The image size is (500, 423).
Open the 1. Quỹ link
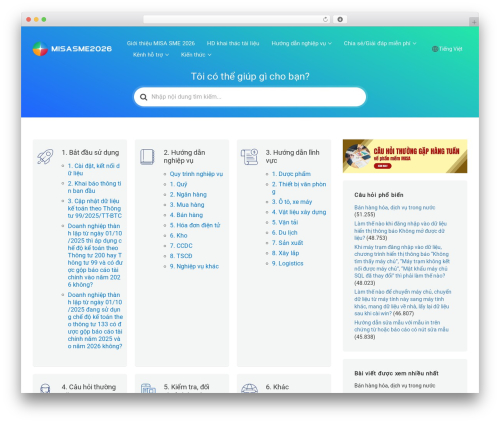tap(178, 184)
